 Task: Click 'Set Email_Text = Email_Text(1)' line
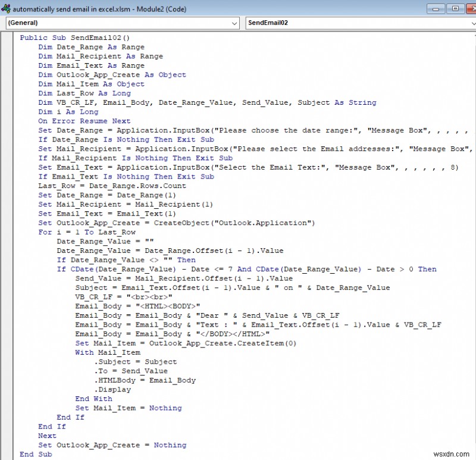107,214
